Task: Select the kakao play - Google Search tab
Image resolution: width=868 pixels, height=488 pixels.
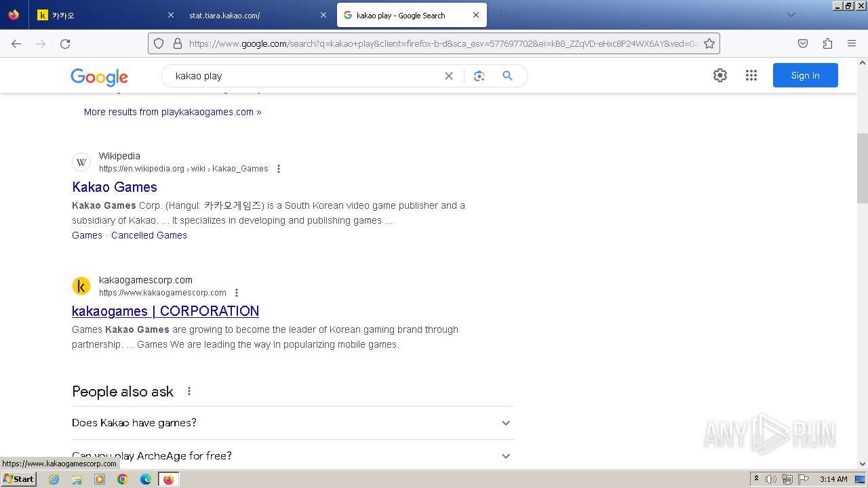Action: 411,15
